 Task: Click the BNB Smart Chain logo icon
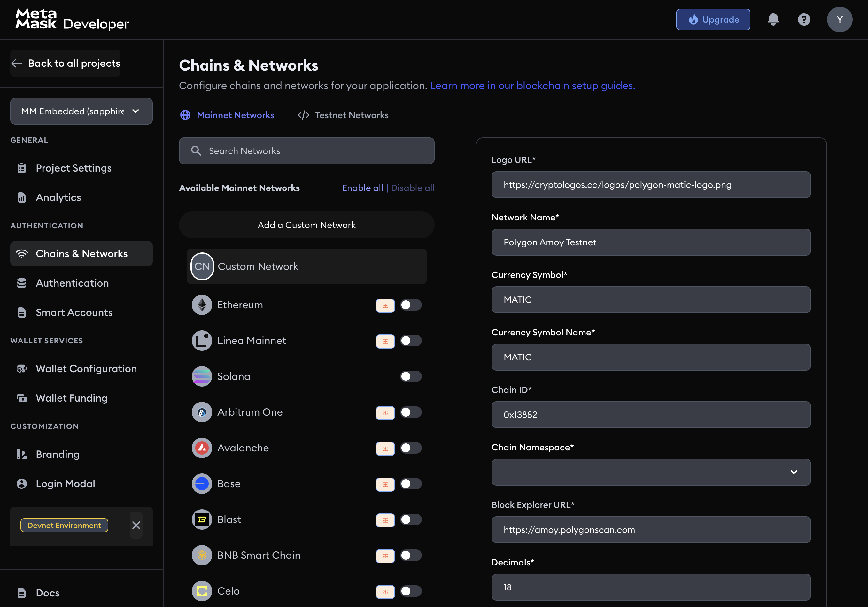tap(202, 555)
